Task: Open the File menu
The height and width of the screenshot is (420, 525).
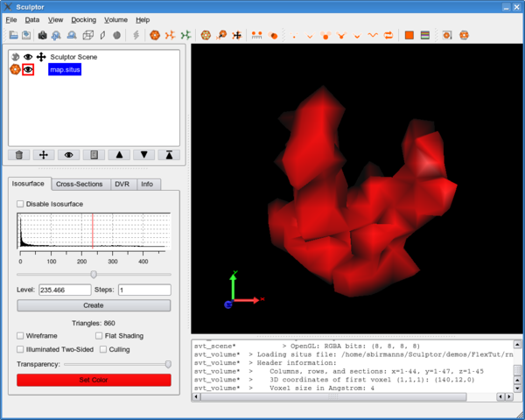Action: pyautogui.click(x=11, y=20)
